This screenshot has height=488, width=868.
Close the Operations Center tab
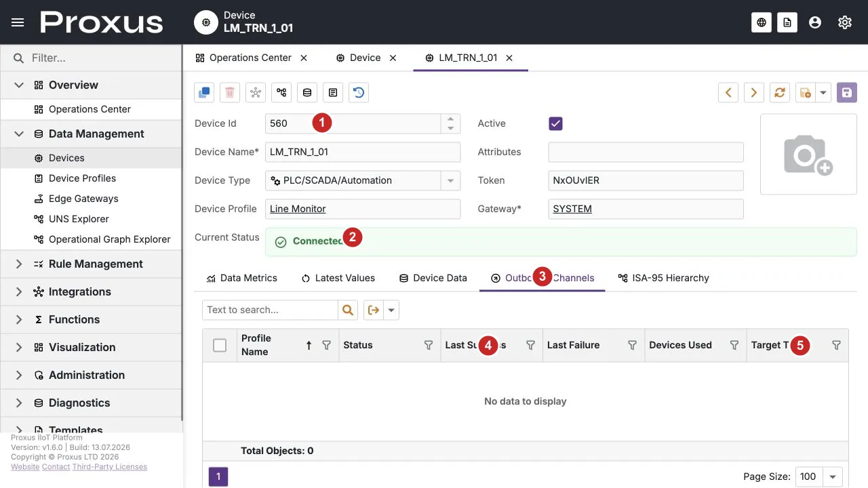tap(304, 58)
